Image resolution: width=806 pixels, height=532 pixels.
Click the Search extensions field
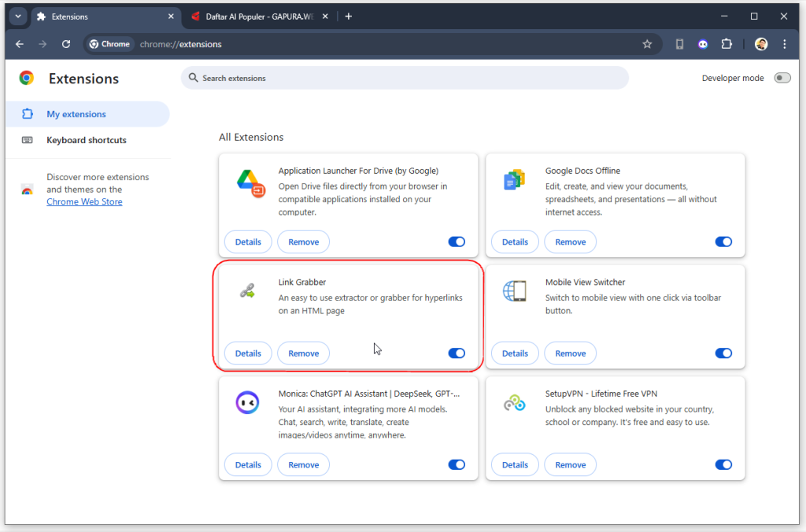pyautogui.click(x=405, y=78)
